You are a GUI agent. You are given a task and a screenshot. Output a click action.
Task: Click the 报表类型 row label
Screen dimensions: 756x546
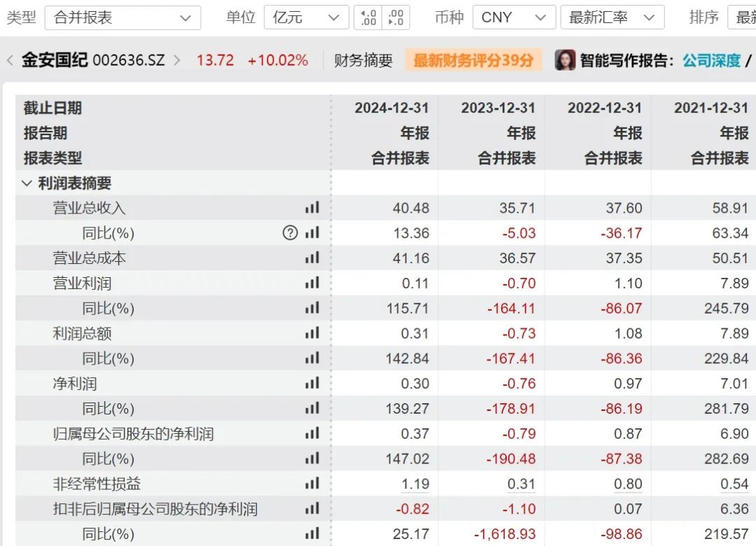52,157
